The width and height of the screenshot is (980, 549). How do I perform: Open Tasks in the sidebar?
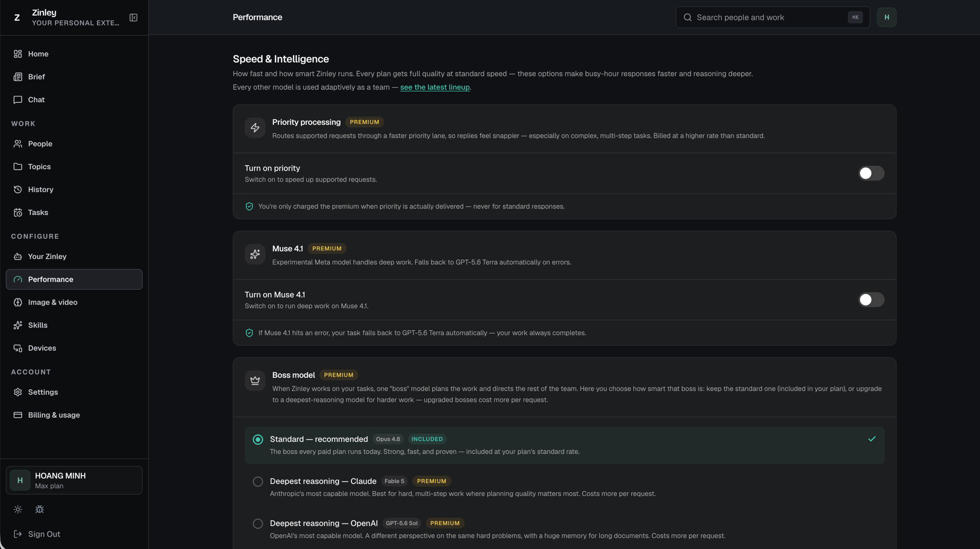pyautogui.click(x=74, y=212)
